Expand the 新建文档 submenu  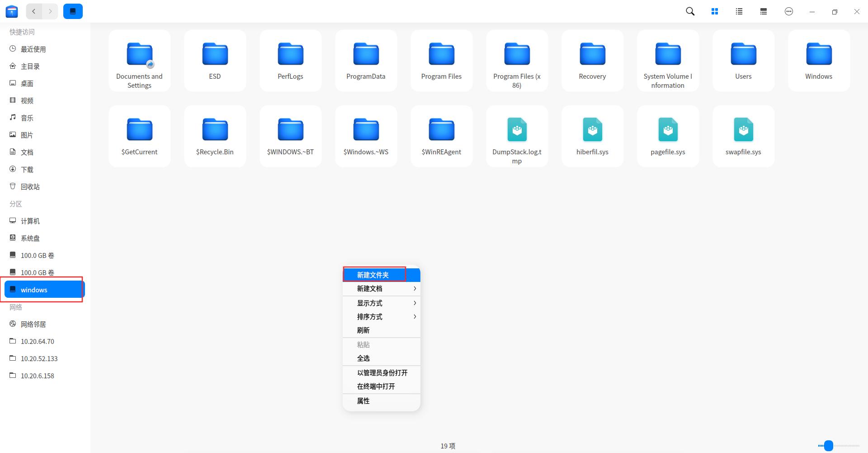pos(382,289)
